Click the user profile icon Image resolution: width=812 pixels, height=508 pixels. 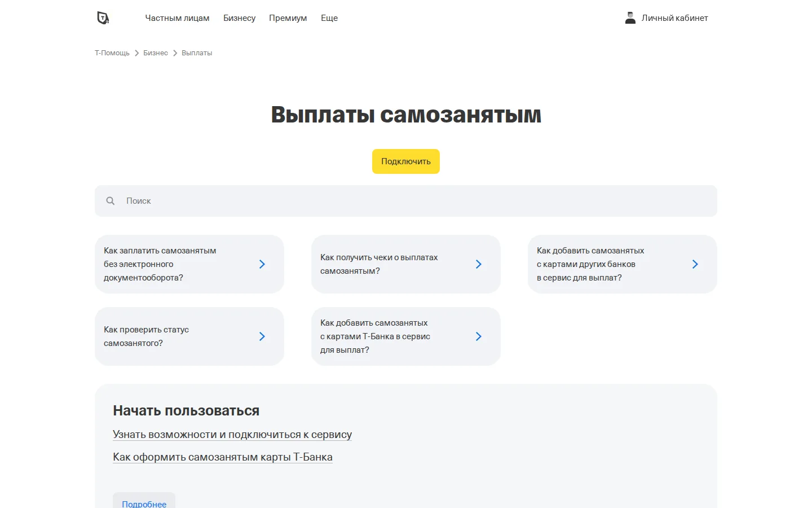click(630, 18)
